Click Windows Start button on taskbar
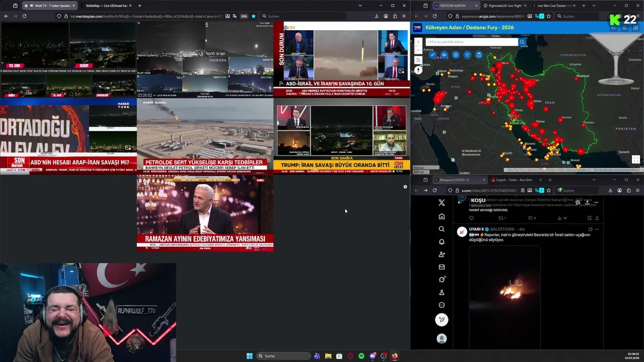This screenshot has height=362, width=644. (x=250, y=356)
